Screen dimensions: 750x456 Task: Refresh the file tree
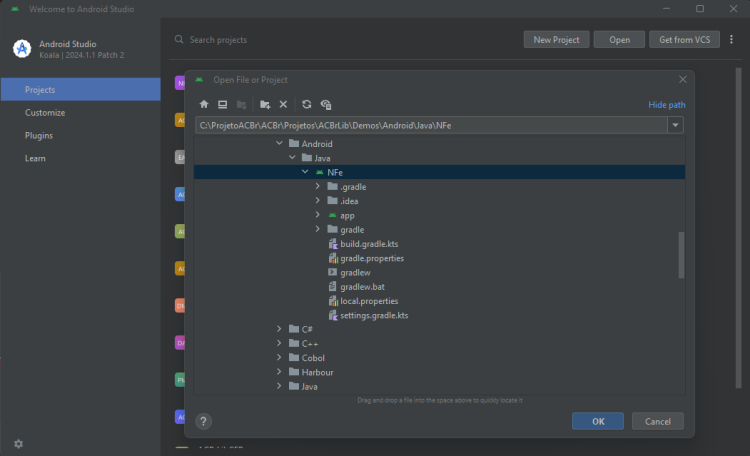pos(307,104)
